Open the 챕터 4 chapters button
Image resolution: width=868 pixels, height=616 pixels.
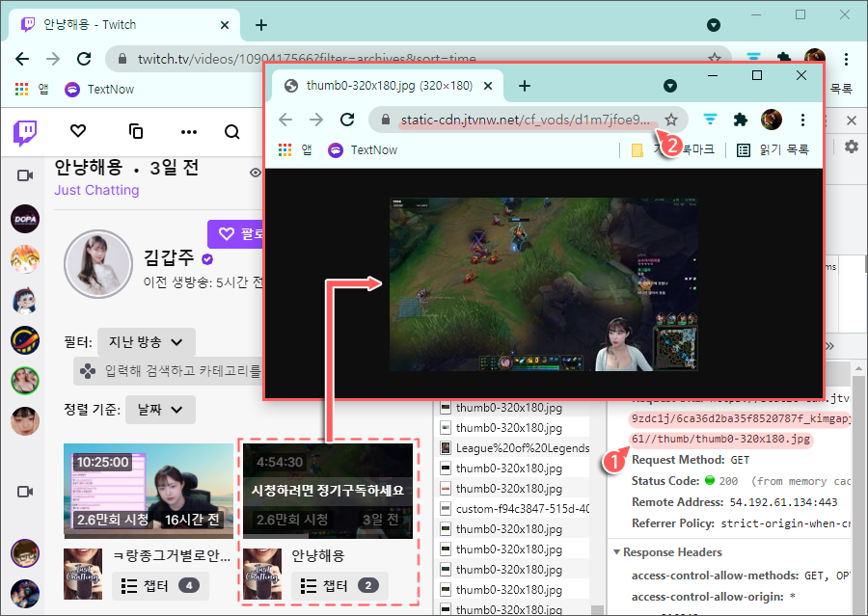[x=160, y=585]
